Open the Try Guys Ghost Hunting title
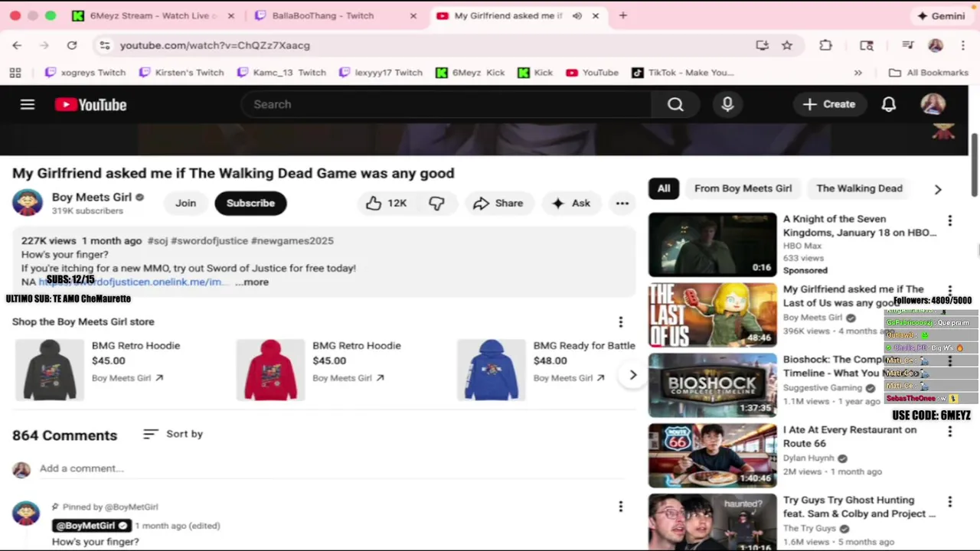Screen dimensions: 980x551 pos(859,507)
